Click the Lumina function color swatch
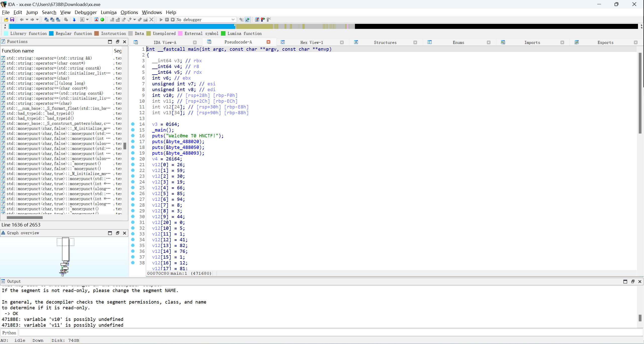644x344 pixels. pyautogui.click(x=223, y=33)
